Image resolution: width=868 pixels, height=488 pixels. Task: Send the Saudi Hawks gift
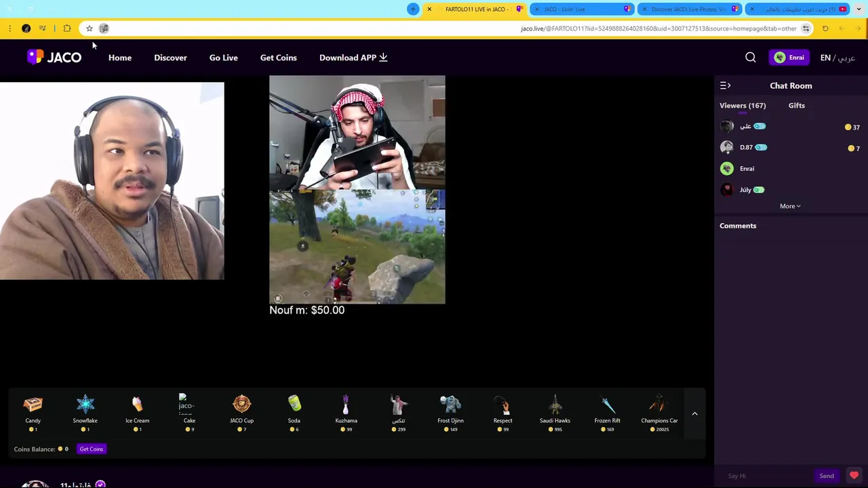[x=555, y=413]
